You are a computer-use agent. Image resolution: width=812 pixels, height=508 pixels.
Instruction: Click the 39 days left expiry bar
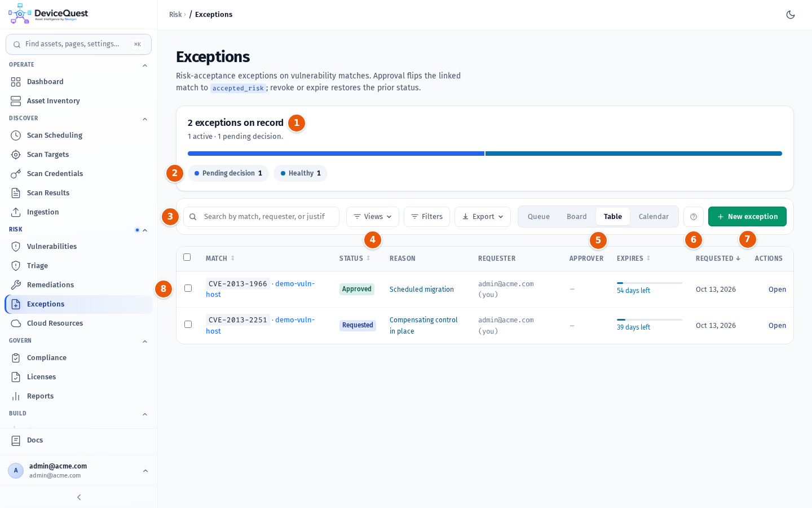coord(650,319)
